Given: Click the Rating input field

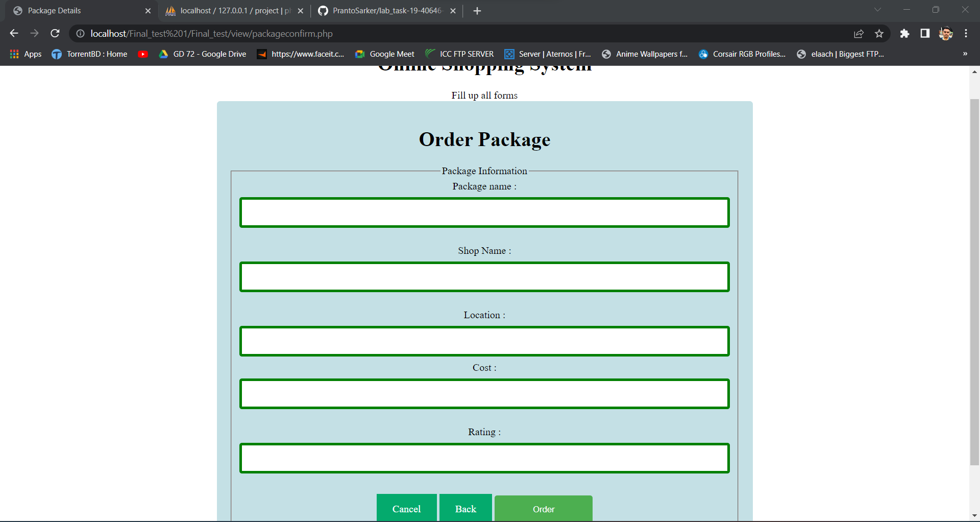Looking at the screenshot, I should click(484, 458).
